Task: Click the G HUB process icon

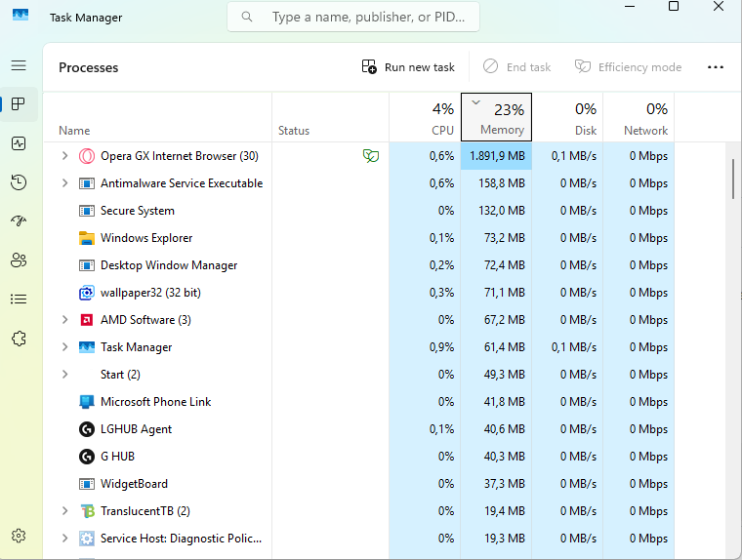Action: tap(87, 457)
